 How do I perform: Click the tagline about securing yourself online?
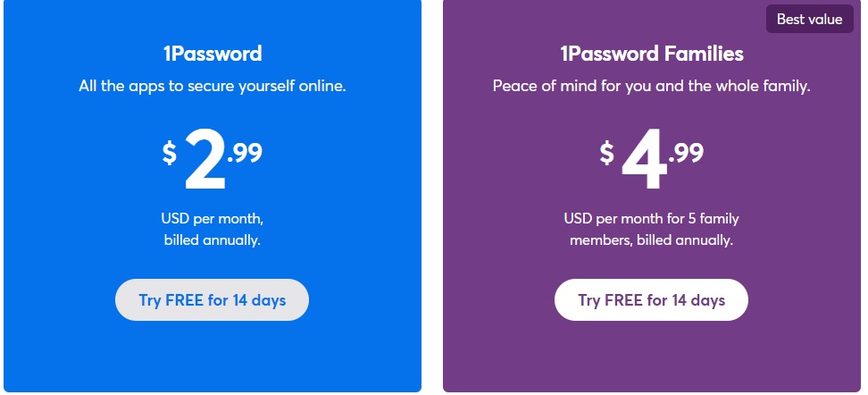[212, 87]
